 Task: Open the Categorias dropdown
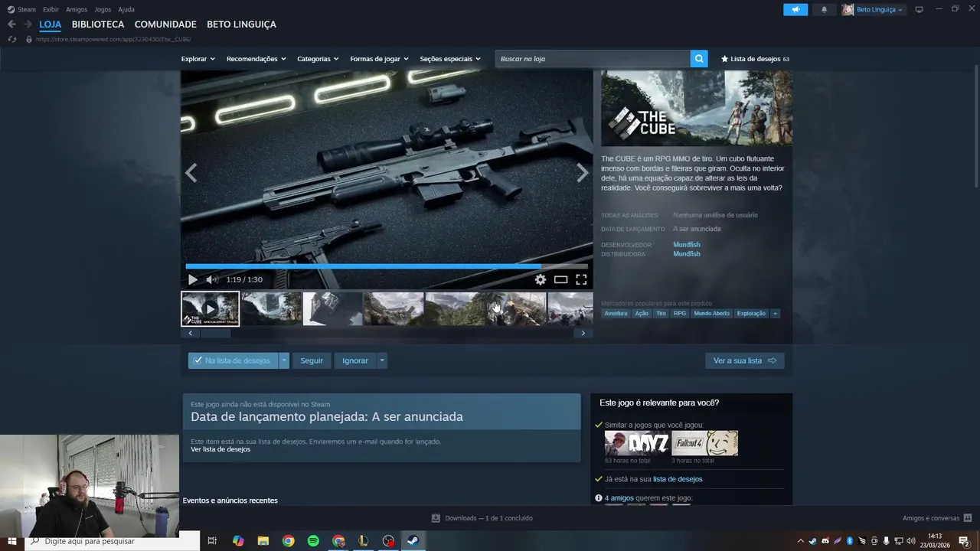click(x=318, y=59)
